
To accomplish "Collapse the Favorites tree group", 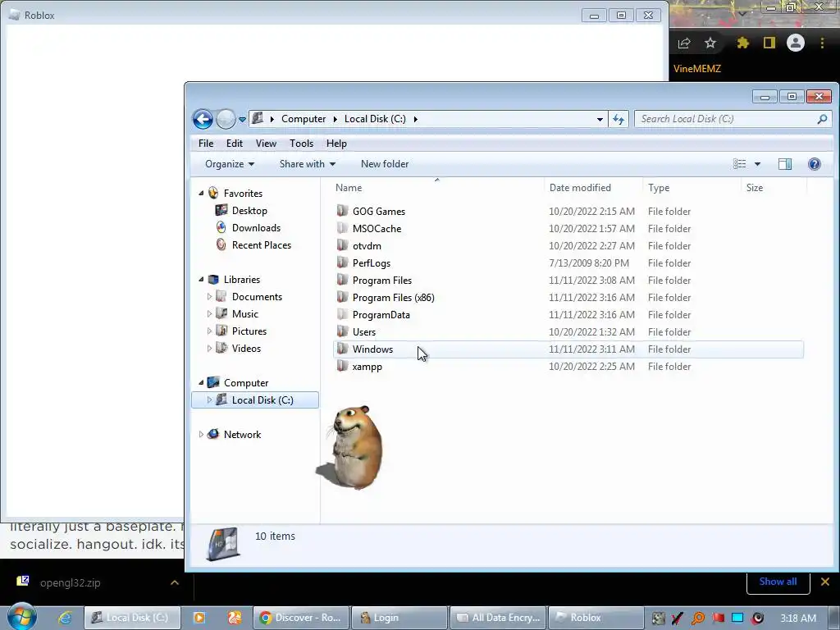I will tap(202, 194).
